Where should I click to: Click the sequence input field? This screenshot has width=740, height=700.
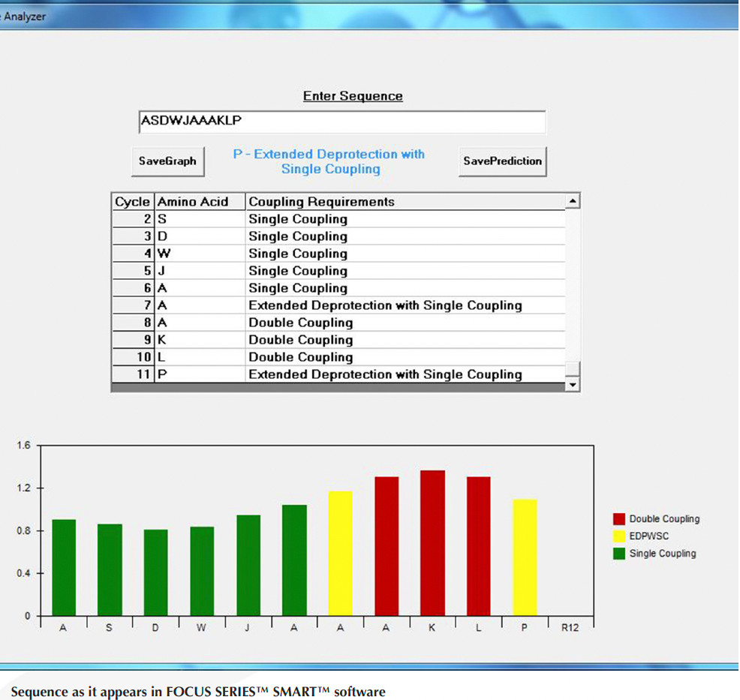tap(341, 122)
